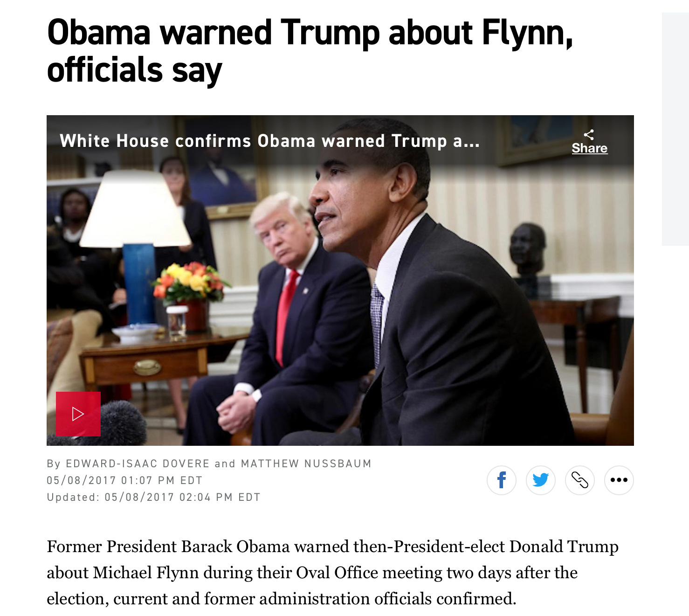The width and height of the screenshot is (689, 616).
Task: Click the video title 'White House confirms Obama warned Trump a...'
Action: [269, 141]
